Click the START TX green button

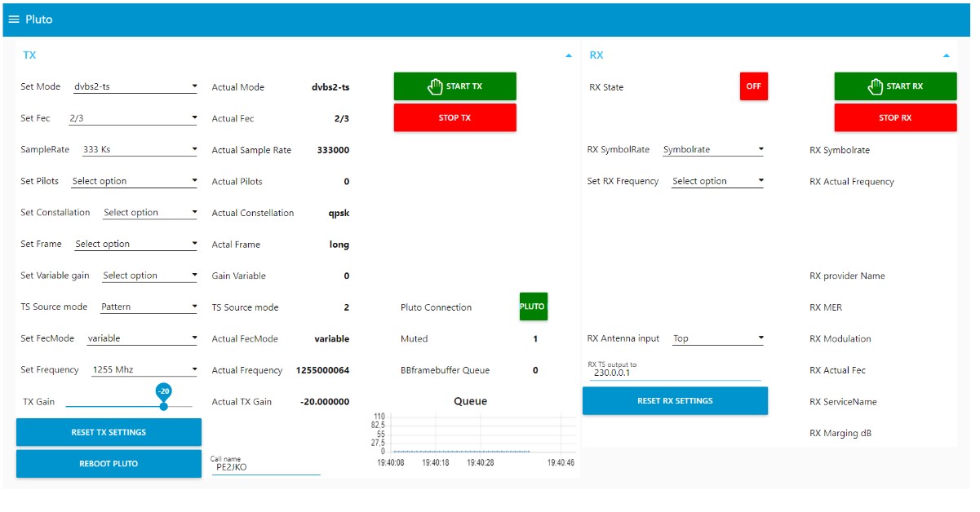click(455, 86)
